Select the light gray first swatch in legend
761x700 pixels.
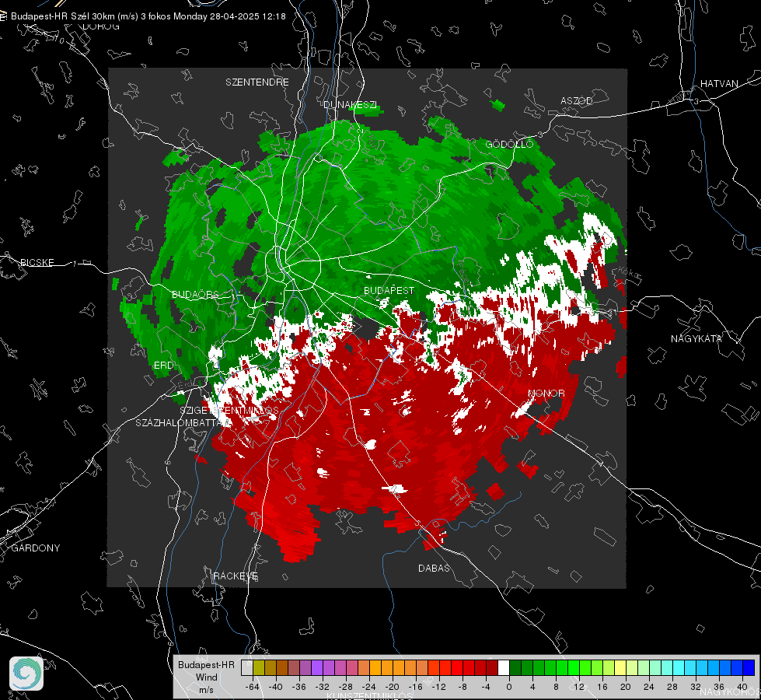pos(247,667)
